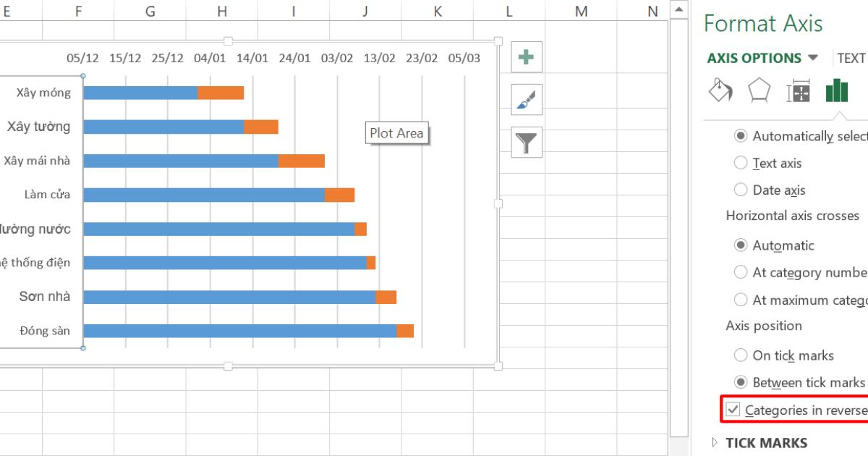The width and height of the screenshot is (868, 456).
Task: Select the Fill & Line paint bucket icon
Action: tap(720, 90)
